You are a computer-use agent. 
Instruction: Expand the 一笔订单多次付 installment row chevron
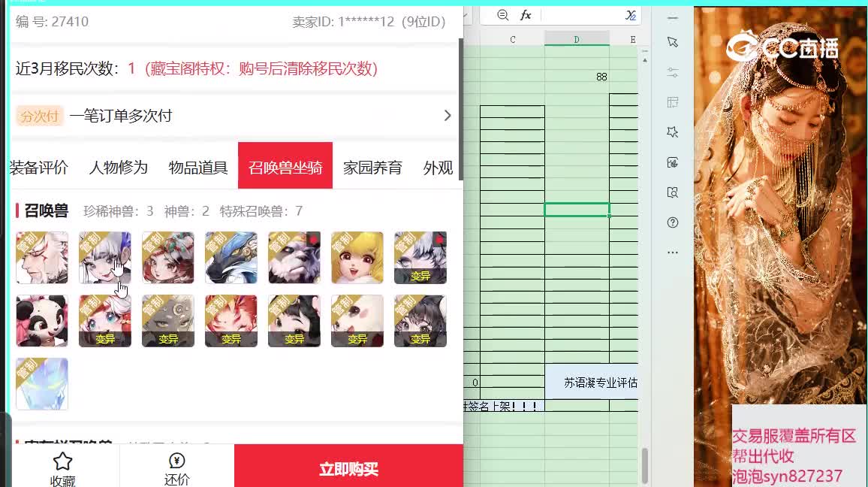tap(448, 116)
